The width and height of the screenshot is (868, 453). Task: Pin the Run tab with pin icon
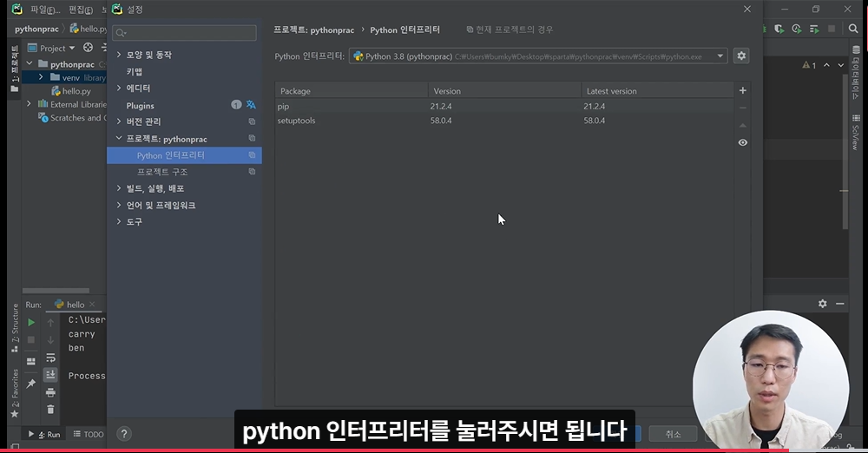point(31,384)
